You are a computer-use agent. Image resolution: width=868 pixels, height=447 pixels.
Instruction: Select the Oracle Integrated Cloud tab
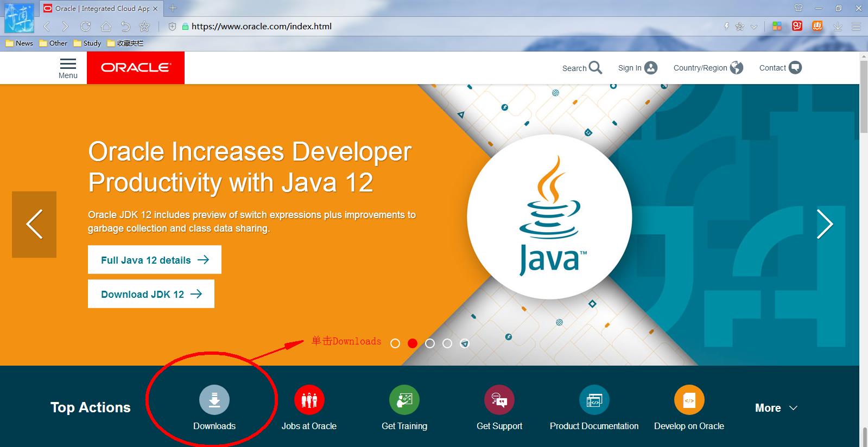(x=101, y=8)
